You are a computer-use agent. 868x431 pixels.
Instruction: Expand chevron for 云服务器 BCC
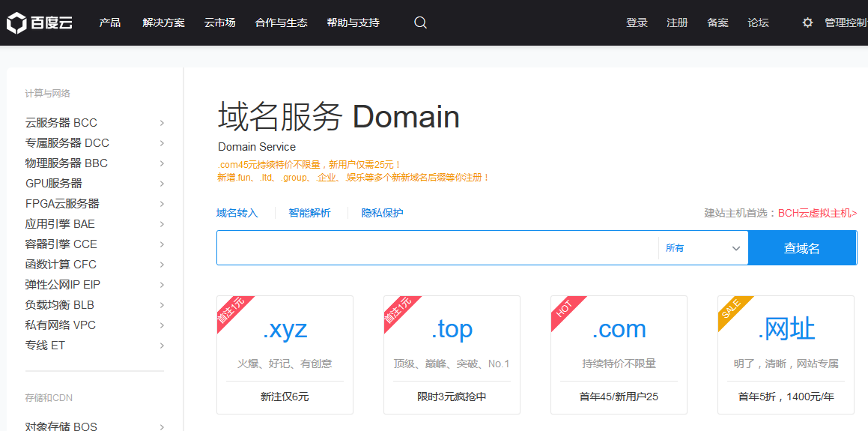pos(162,122)
